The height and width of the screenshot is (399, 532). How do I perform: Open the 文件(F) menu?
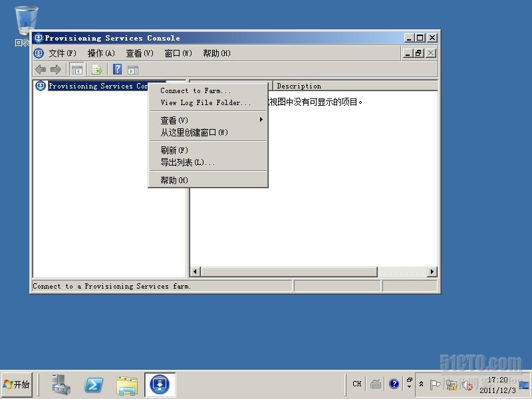tap(63, 53)
